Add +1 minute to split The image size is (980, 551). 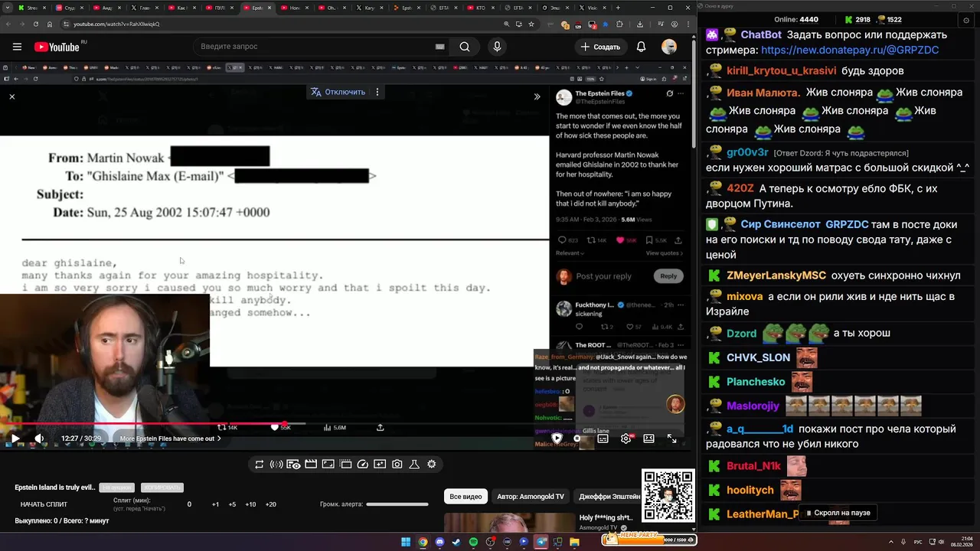pyautogui.click(x=215, y=504)
